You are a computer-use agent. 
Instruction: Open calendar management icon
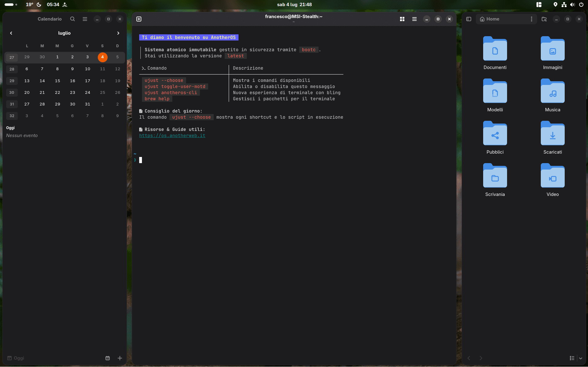[x=108, y=358]
